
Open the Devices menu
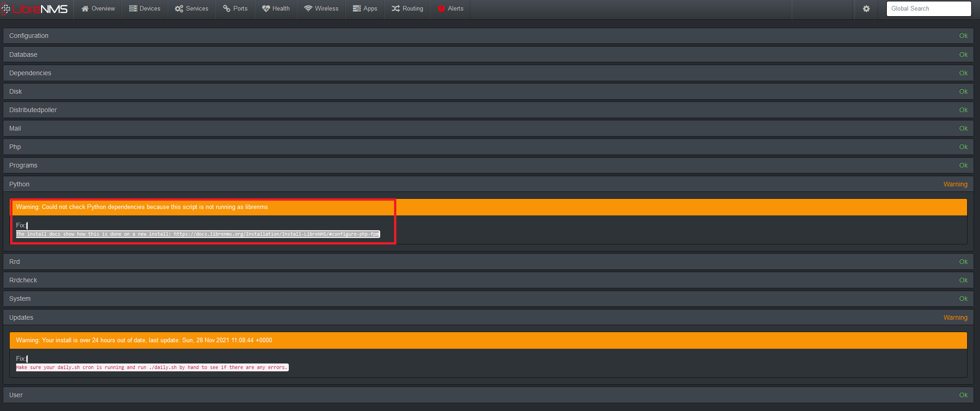pos(145,9)
